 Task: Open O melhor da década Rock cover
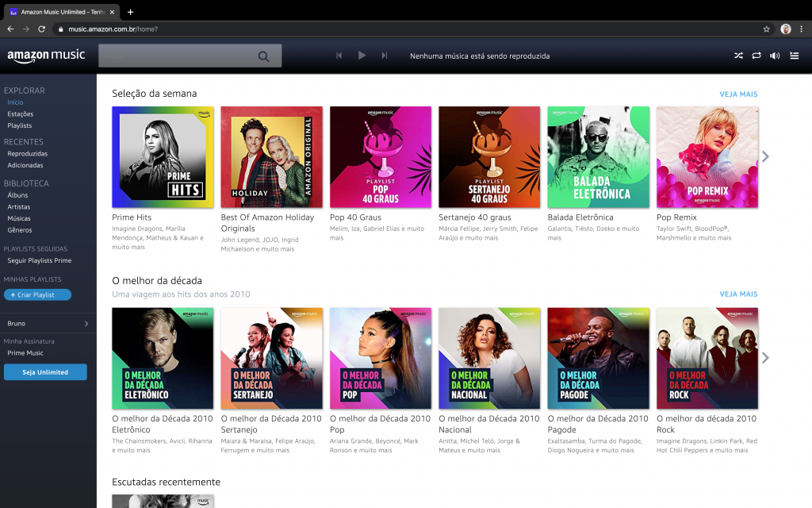pyautogui.click(x=707, y=358)
